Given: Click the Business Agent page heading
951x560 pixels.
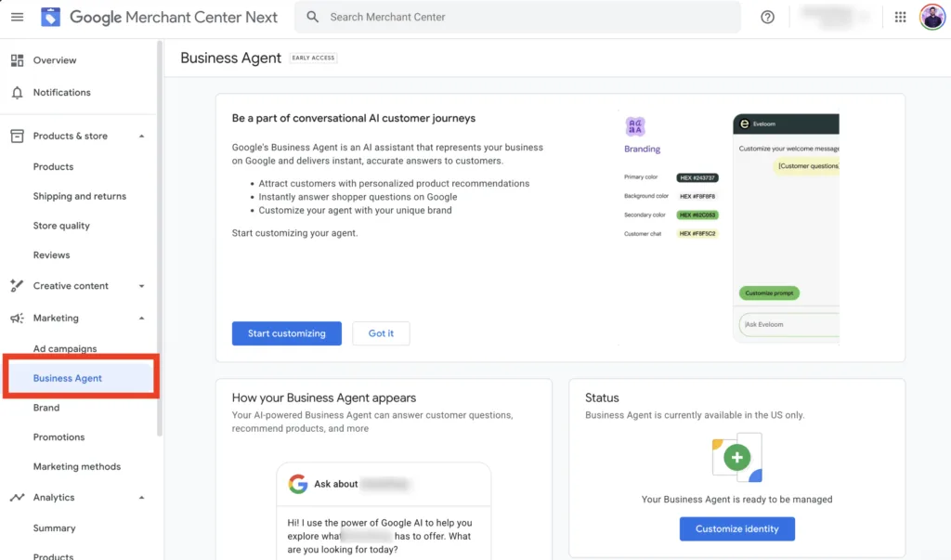Looking at the screenshot, I should coord(230,58).
